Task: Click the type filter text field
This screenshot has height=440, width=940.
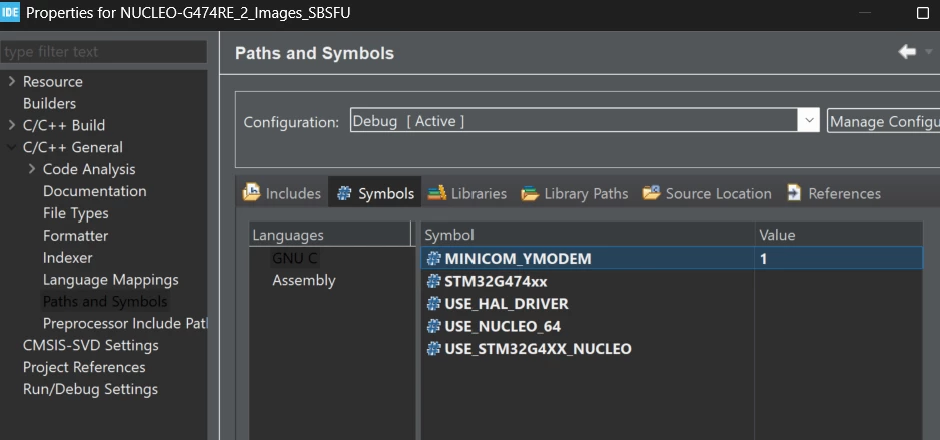Action: point(104,52)
